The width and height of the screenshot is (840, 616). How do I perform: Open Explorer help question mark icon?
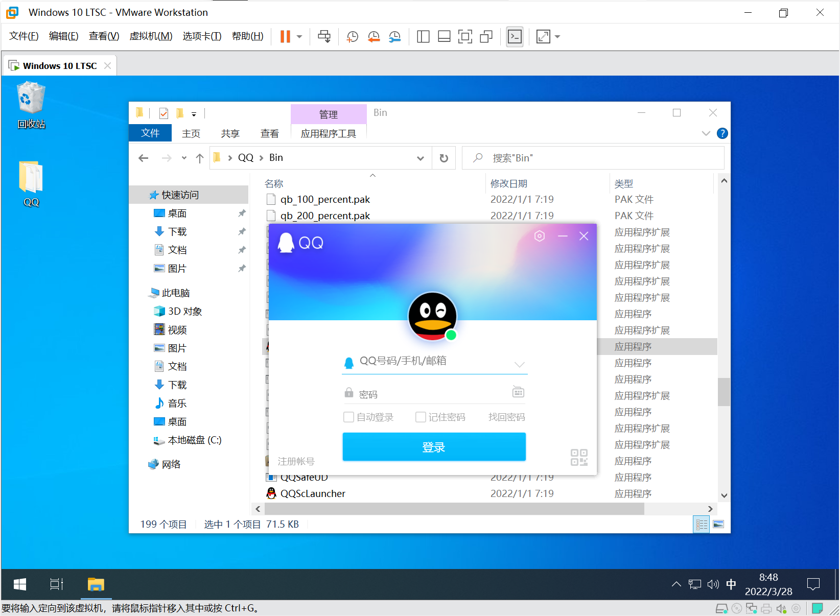point(722,133)
